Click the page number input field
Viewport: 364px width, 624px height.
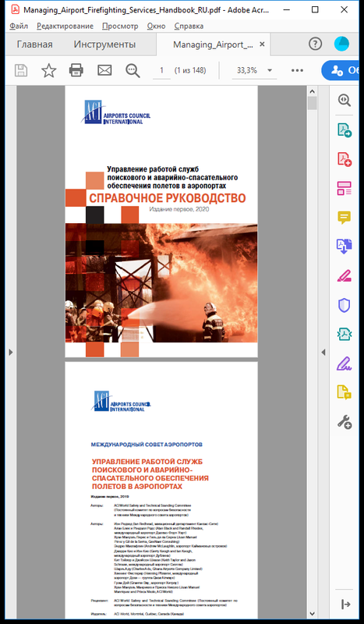point(161,70)
